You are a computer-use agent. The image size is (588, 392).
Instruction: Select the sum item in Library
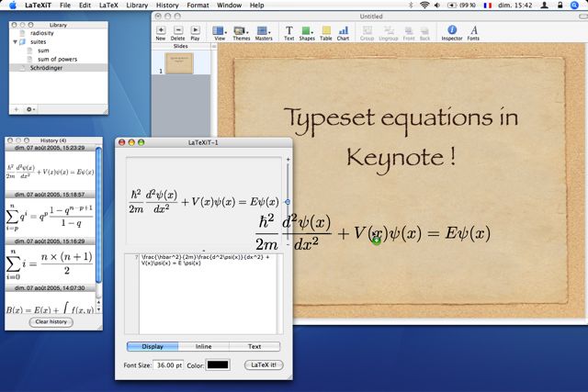[43, 50]
